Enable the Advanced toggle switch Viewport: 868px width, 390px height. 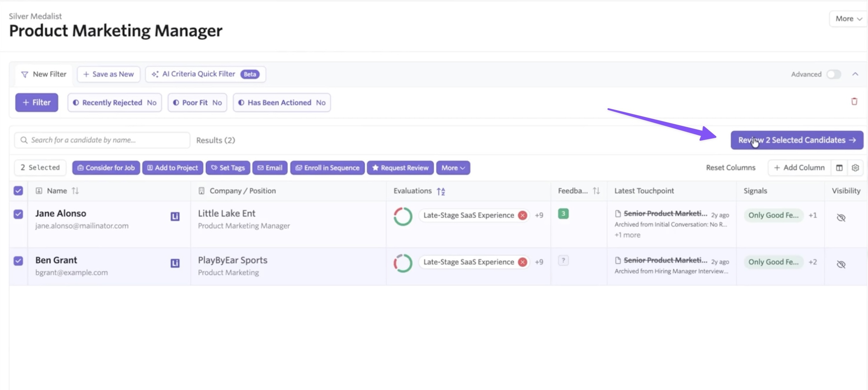click(x=834, y=74)
